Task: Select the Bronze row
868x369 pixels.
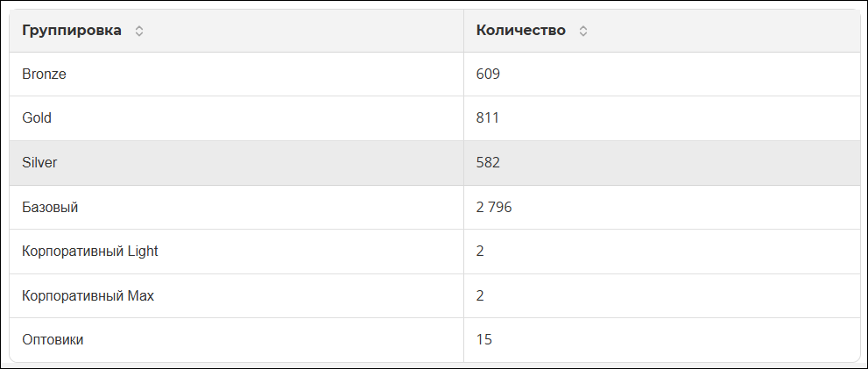Action: (435, 75)
